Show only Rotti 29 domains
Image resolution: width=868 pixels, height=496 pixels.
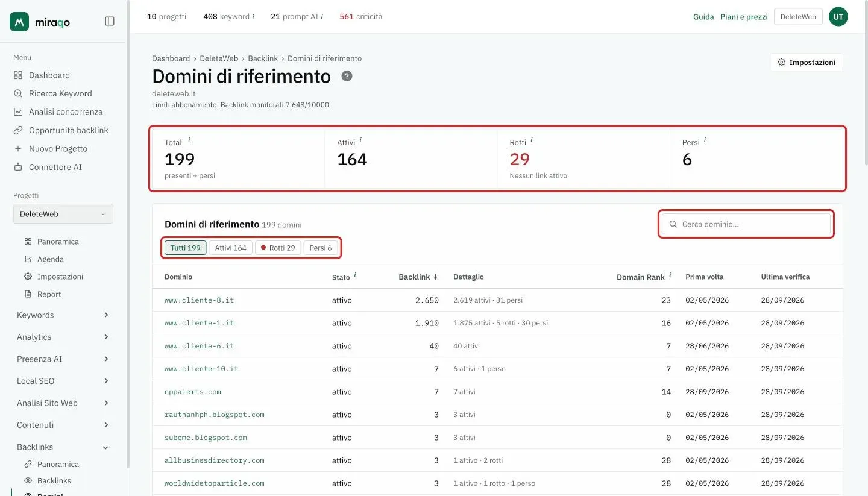click(278, 248)
